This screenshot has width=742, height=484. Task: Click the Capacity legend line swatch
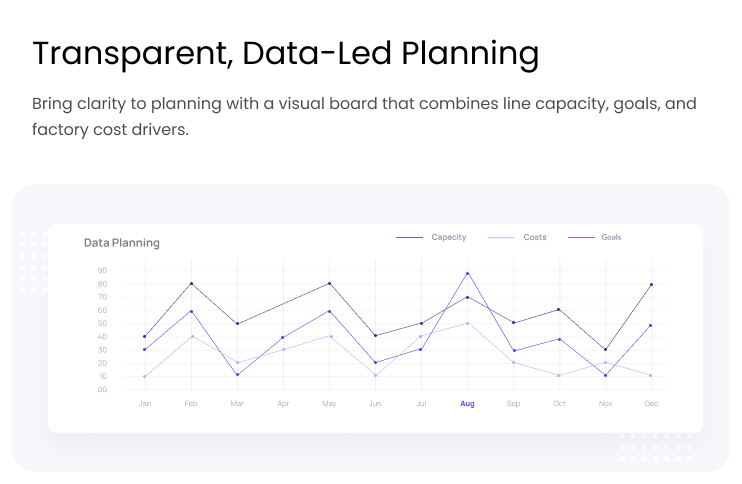click(x=409, y=238)
